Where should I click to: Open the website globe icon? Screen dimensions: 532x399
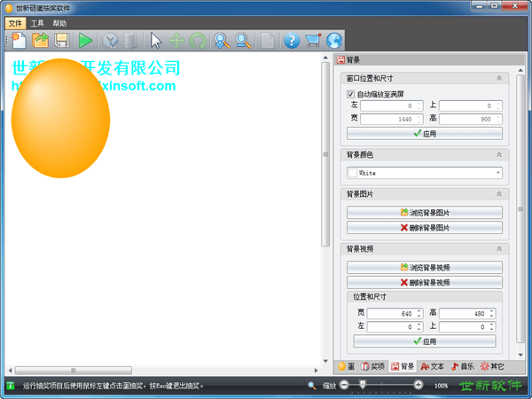pos(333,40)
